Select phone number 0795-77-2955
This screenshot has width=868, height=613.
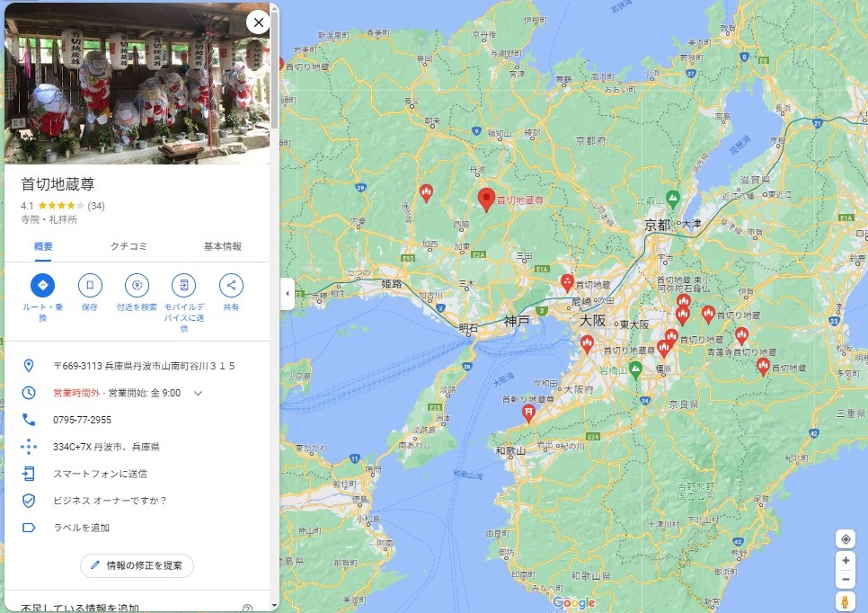tap(82, 420)
